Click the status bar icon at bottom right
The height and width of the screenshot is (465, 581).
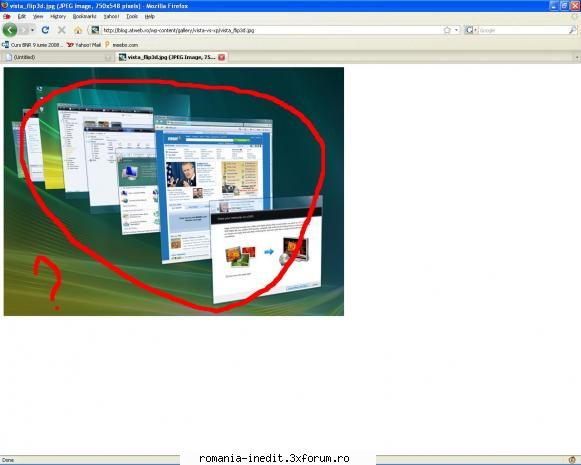572,460
